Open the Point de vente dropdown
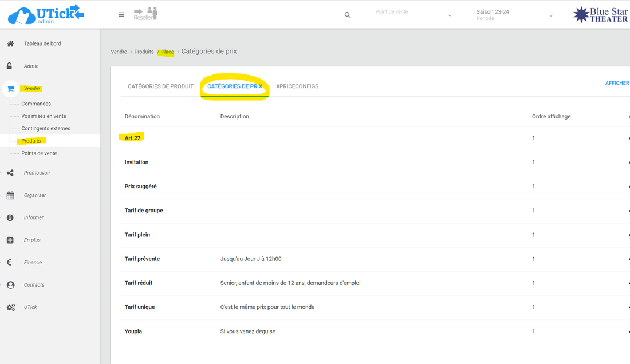Viewport: 630px width, 364px height. pyautogui.click(x=412, y=15)
